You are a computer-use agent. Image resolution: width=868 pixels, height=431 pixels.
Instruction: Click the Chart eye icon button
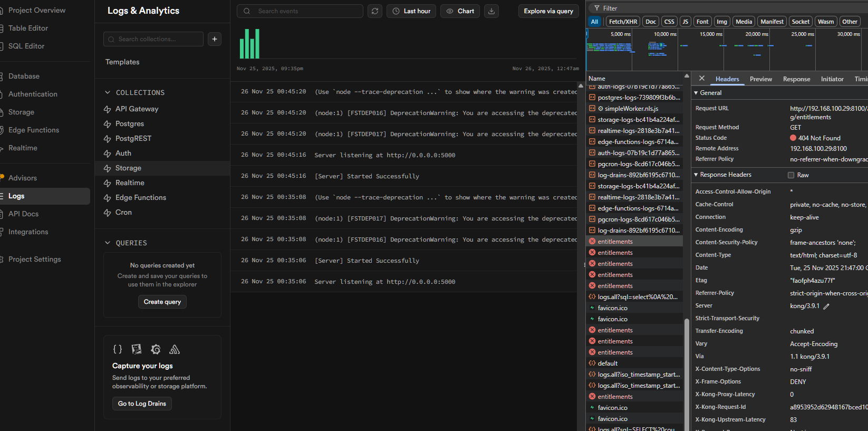[460, 11]
